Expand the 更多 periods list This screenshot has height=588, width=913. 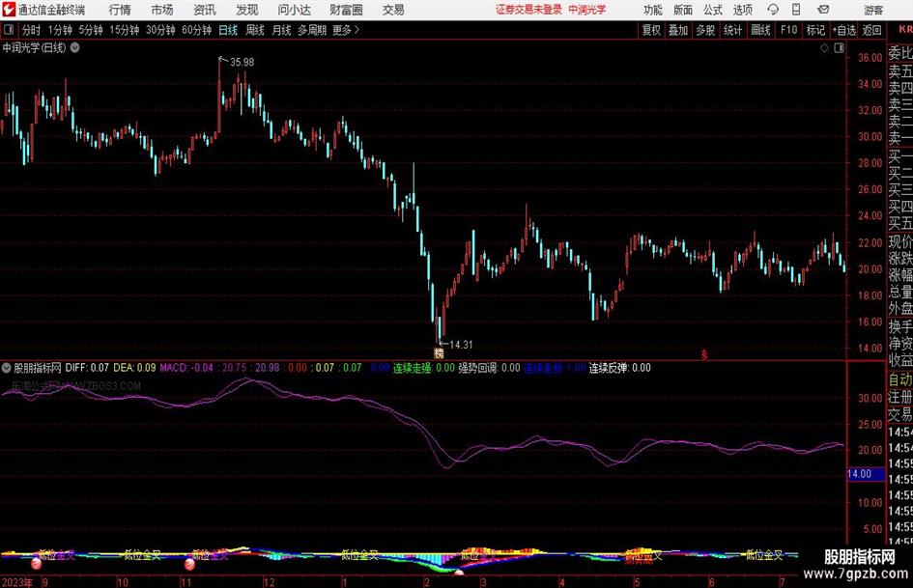(346, 30)
